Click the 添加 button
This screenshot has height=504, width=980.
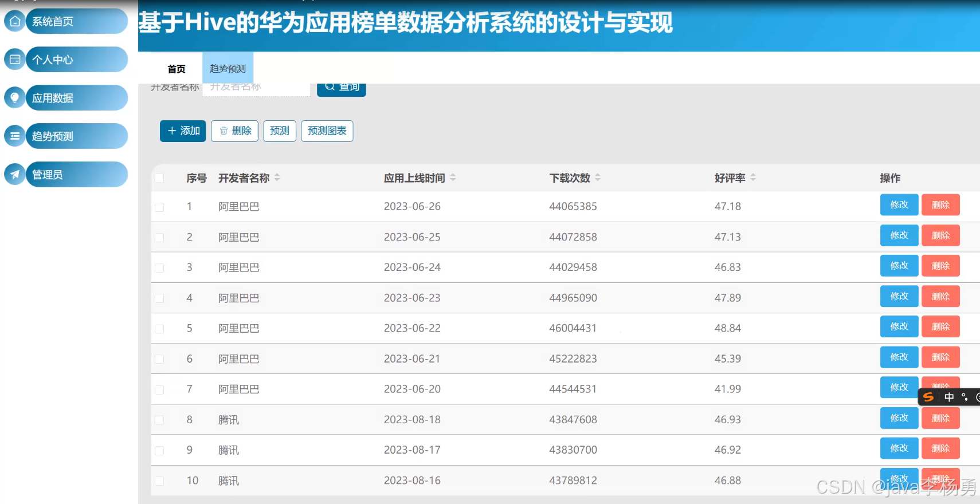click(183, 131)
